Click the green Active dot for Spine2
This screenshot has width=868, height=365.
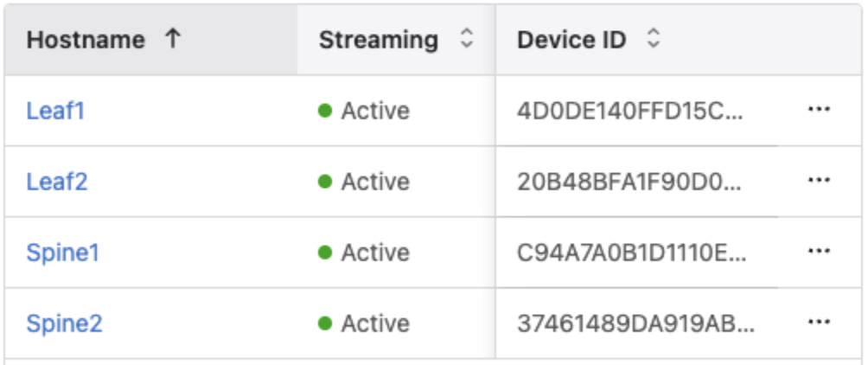click(325, 323)
